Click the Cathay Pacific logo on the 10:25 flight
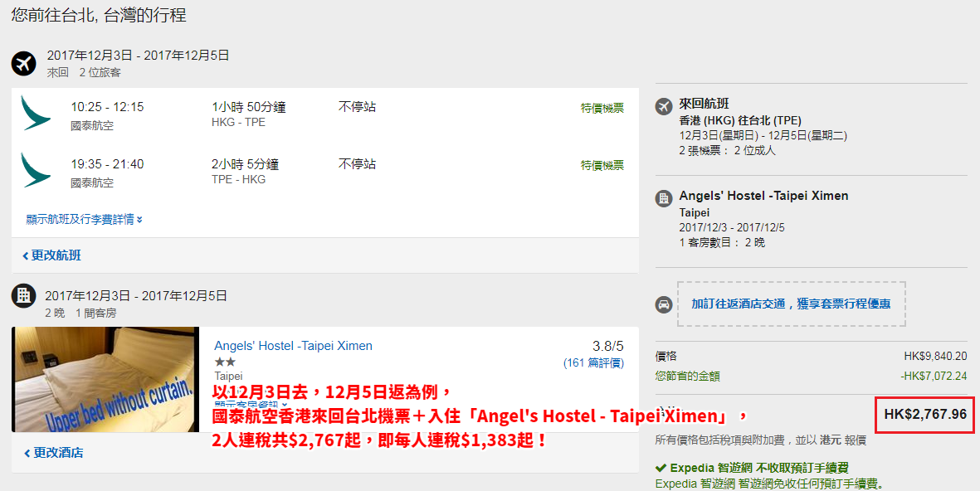 coord(36,113)
